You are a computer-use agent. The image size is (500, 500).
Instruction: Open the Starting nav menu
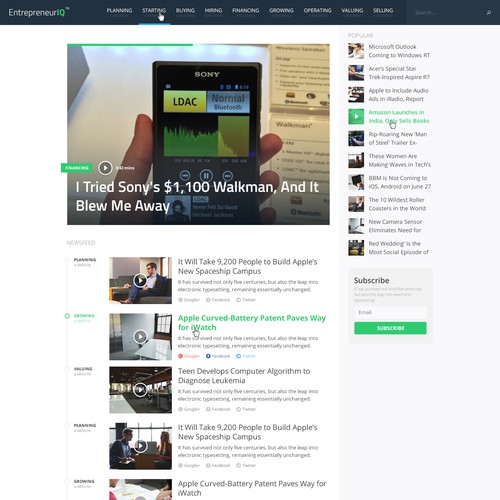coord(154,11)
